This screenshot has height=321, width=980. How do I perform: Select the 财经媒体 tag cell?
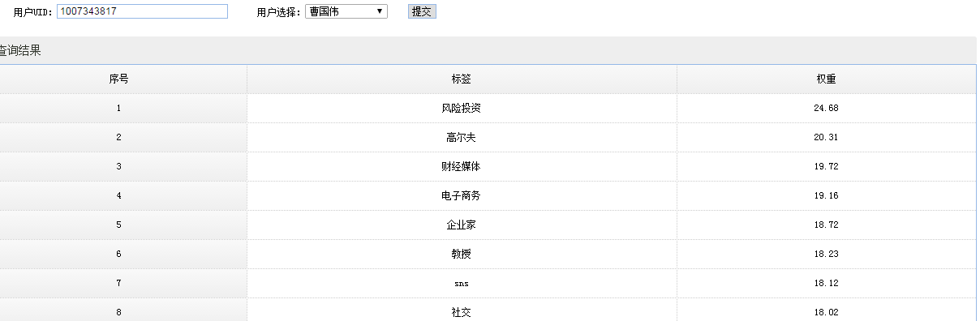pyautogui.click(x=462, y=167)
